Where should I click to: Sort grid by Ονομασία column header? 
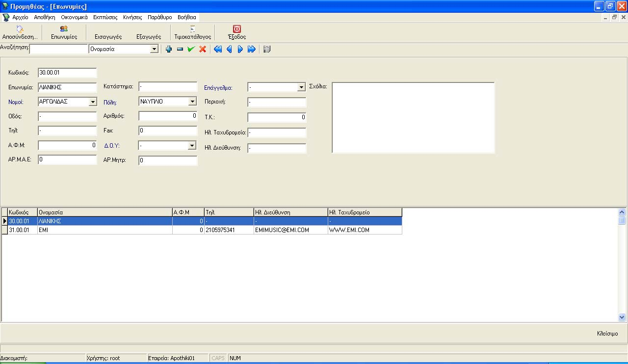coord(105,212)
